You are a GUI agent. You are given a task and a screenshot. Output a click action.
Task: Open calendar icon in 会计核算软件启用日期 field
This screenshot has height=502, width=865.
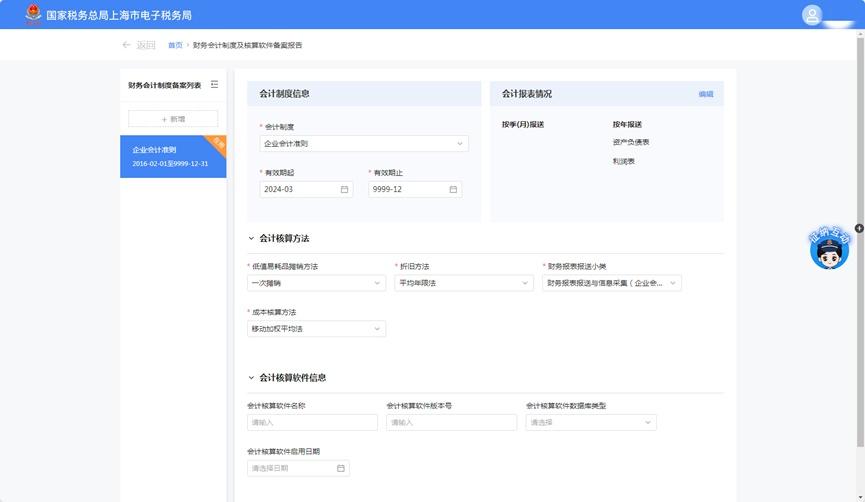click(x=340, y=468)
